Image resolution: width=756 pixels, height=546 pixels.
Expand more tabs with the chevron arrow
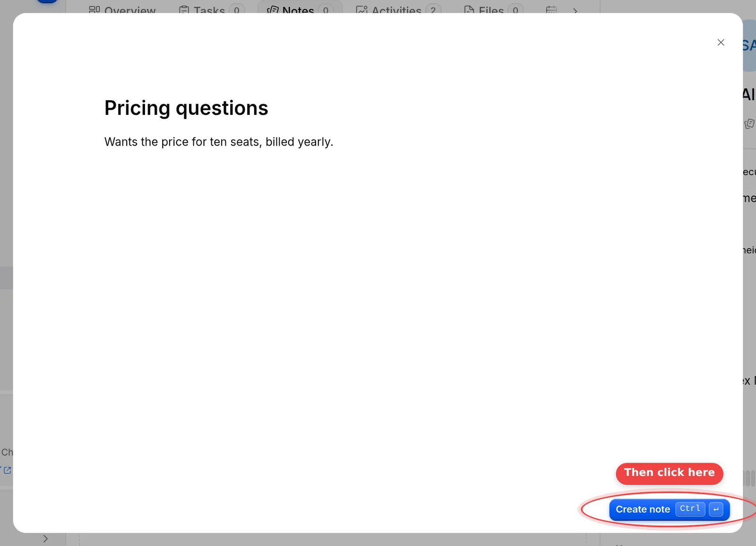pyautogui.click(x=575, y=10)
